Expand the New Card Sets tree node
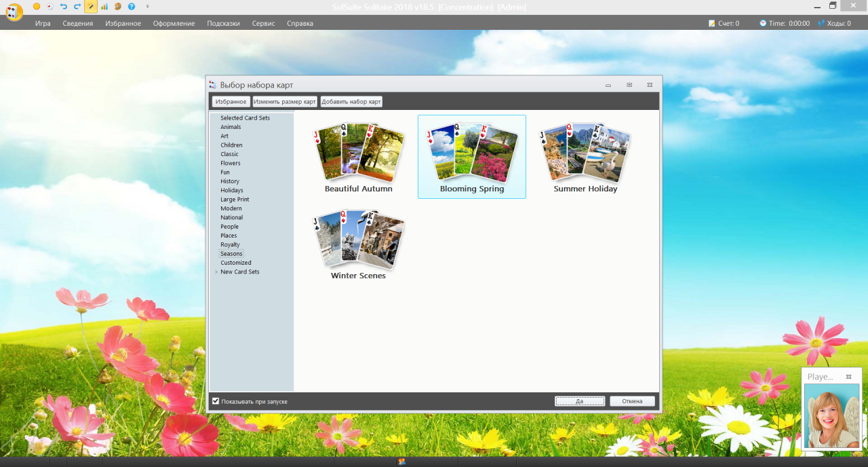Viewport: 868px width, 467px height. pos(216,272)
